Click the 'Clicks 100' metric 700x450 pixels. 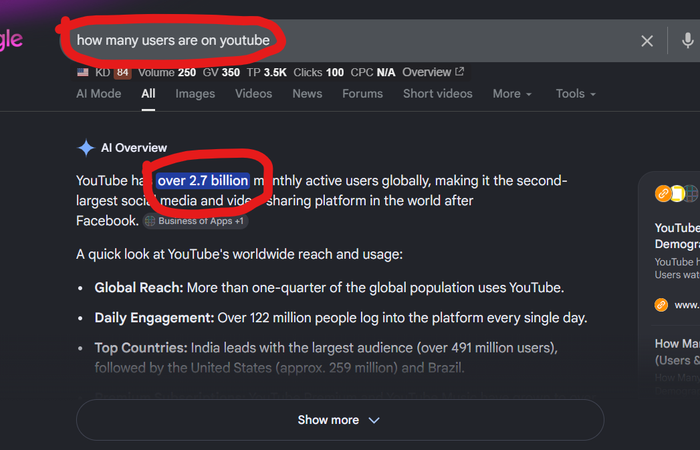click(318, 72)
